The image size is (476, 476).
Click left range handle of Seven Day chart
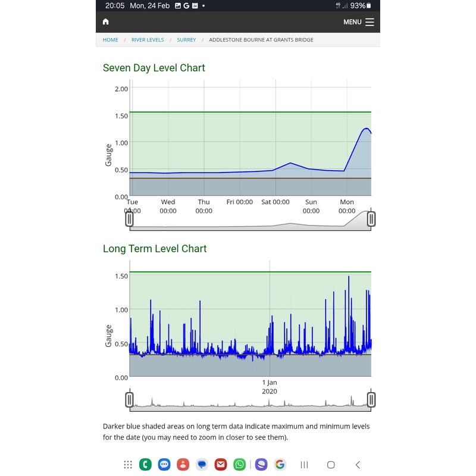click(x=130, y=219)
